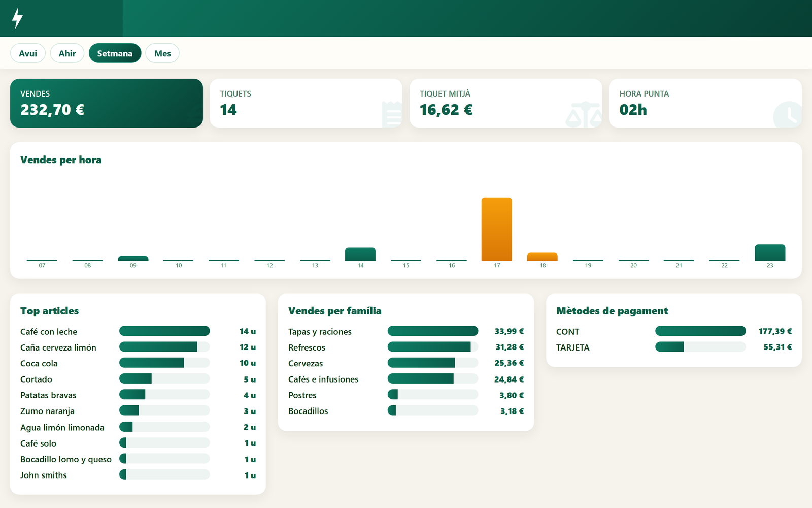This screenshot has height=508, width=812.
Task: Click the Top articles heading
Action: pos(50,311)
